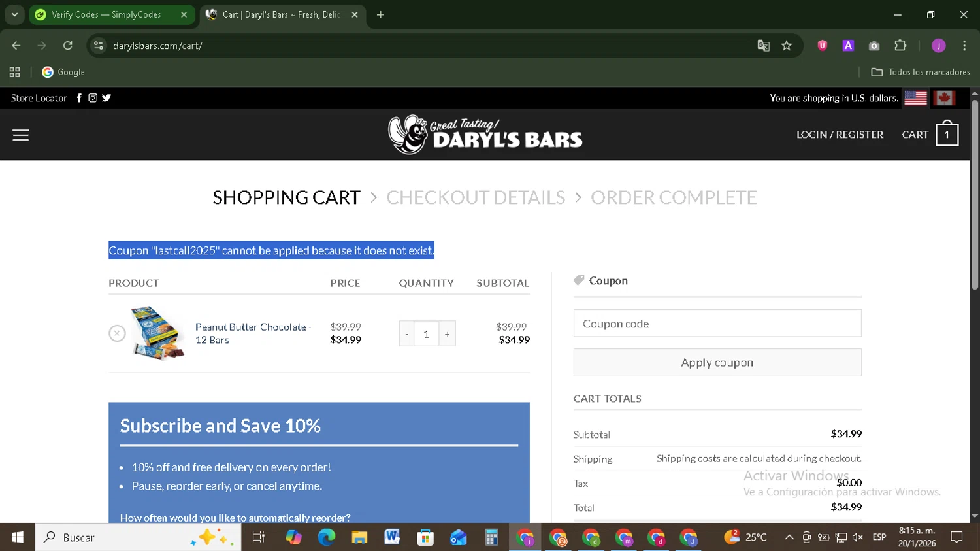Expand the tab search dropdown arrow

click(14, 14)
